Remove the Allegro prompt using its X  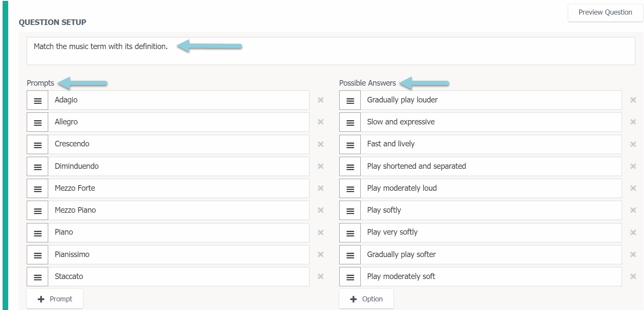pos(320,122)
